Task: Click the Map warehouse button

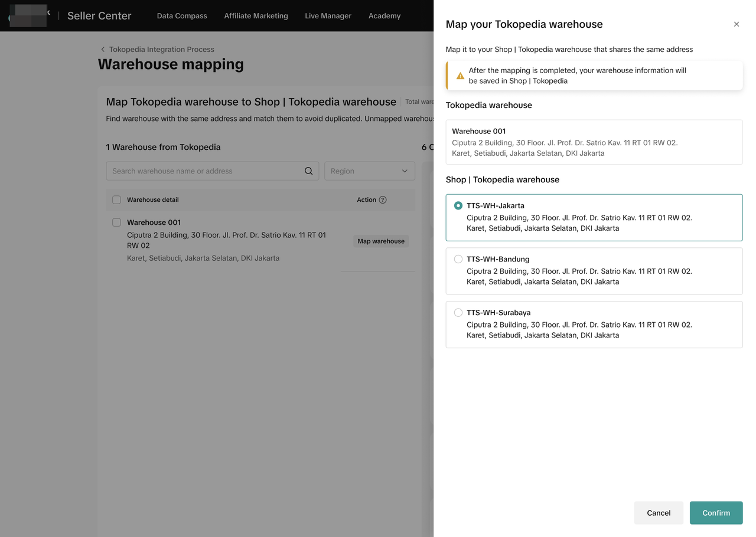Action: click(x=381, y=241)
